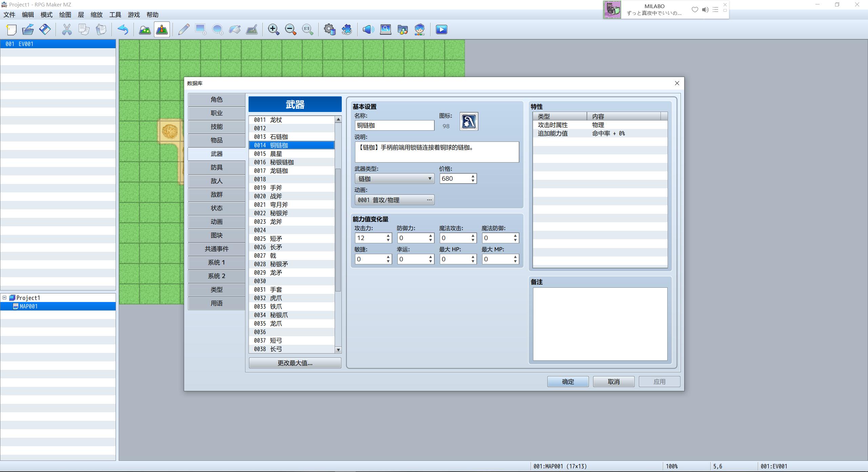Click the weapon list scrollbar thumb

(x=338, y=230)
